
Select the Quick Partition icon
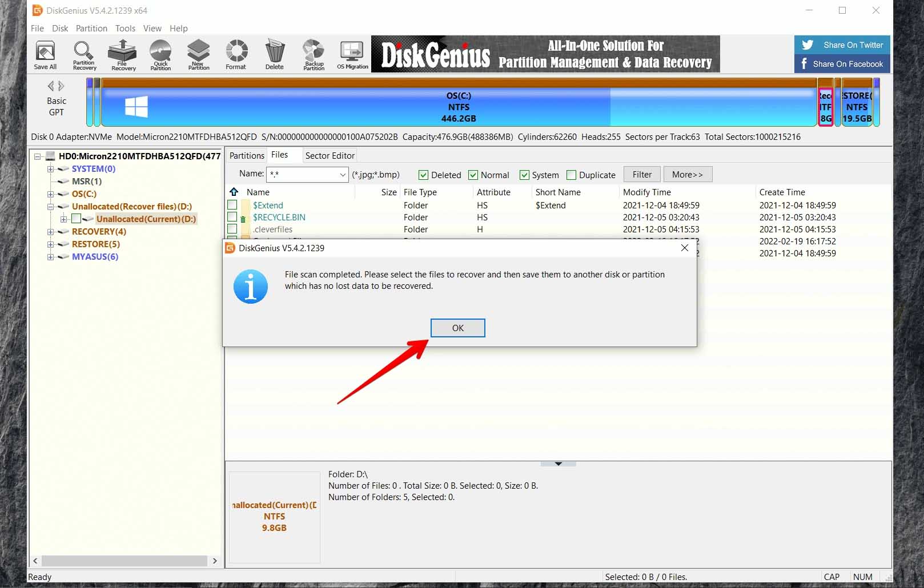[160, 55]
